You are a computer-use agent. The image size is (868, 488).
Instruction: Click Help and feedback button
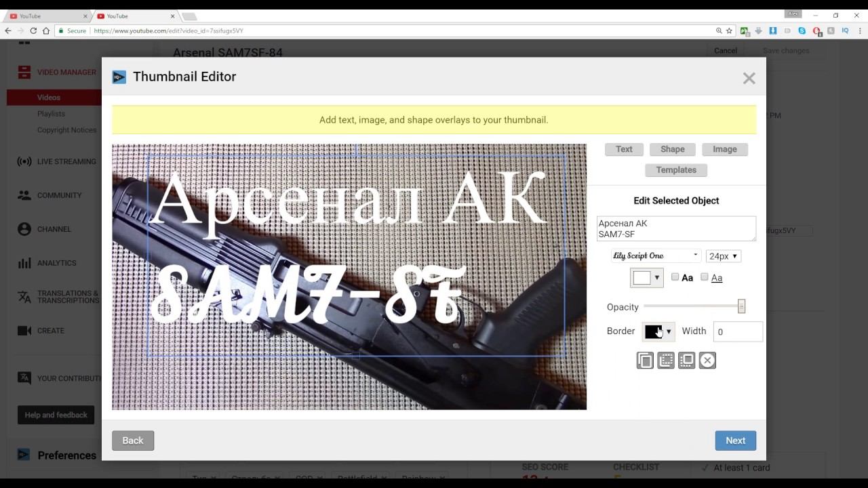tap(56, 415)
